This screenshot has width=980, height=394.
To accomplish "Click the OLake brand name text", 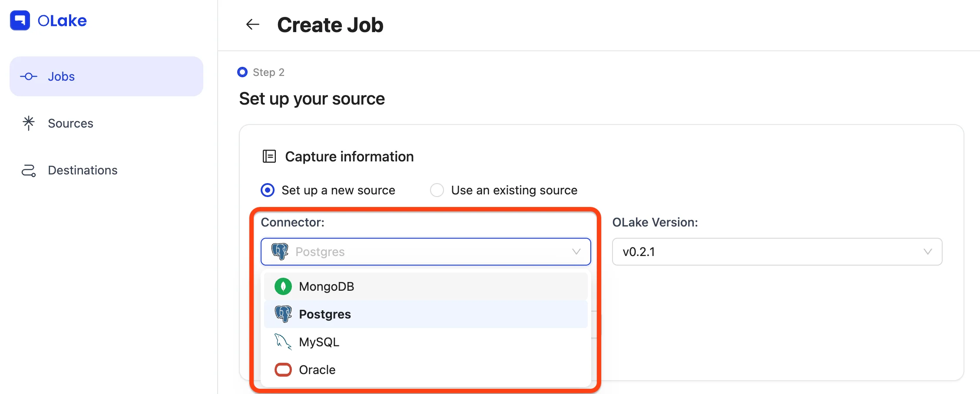I will pos(62,20).
